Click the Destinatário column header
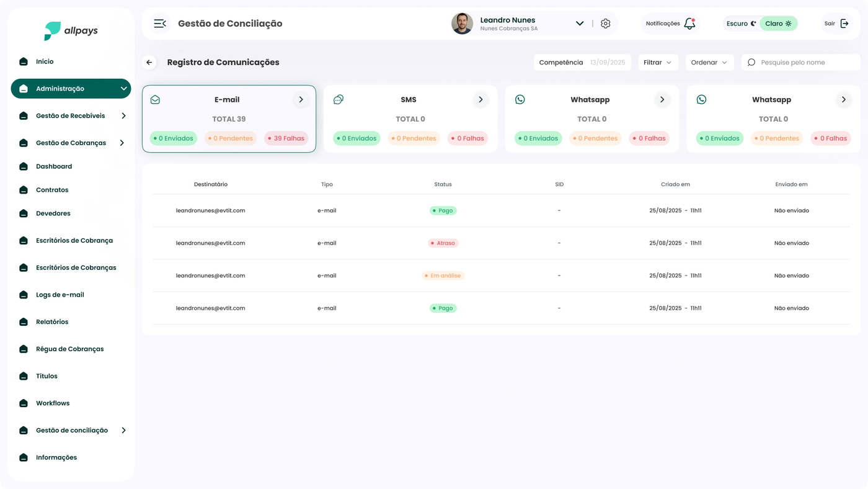This screenshot has width=868, height=489. [211, 184]
